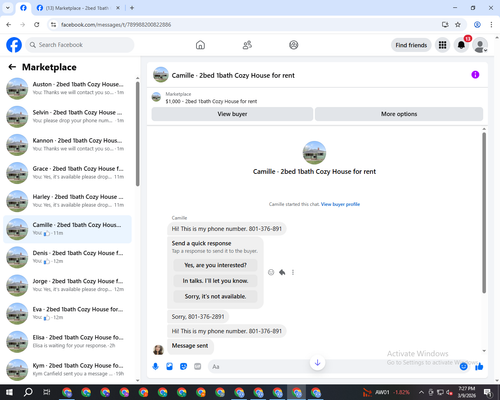The width and height of the screenshot is (500, 400).
Task: Open Windows Task View
Action: tap(47, 392)
